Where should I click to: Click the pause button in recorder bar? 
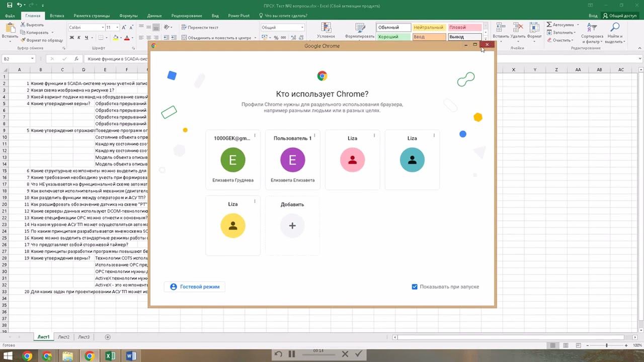[291, 354]
